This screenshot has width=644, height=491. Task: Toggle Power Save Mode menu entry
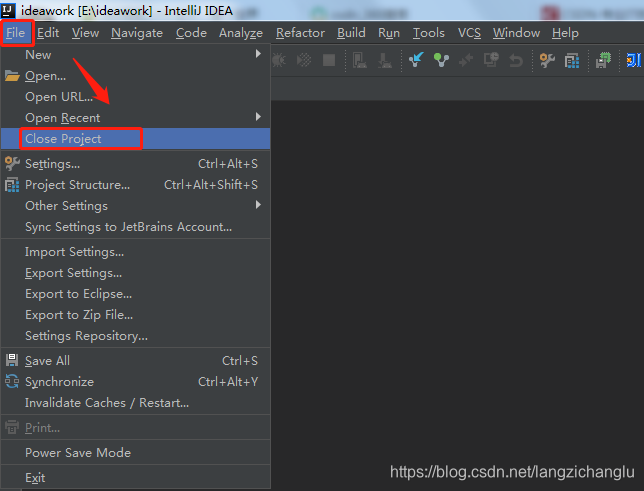tap(136, 452)
